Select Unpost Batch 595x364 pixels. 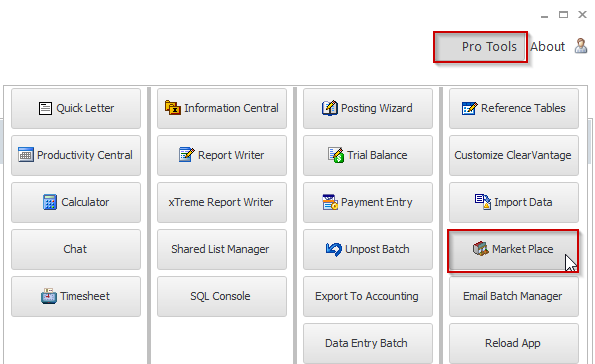pyautogui.click(x=368, y=250)
